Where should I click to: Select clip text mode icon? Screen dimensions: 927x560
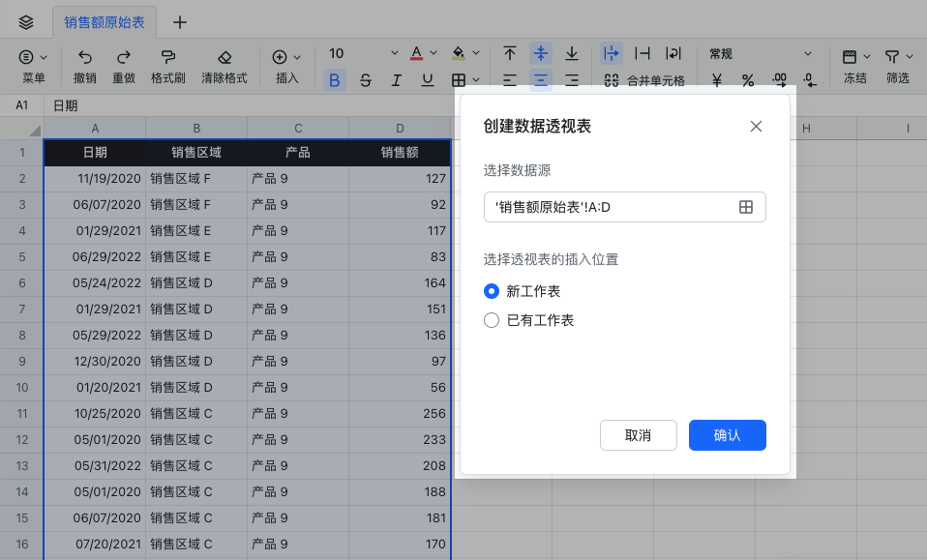[x=643, y=53]
